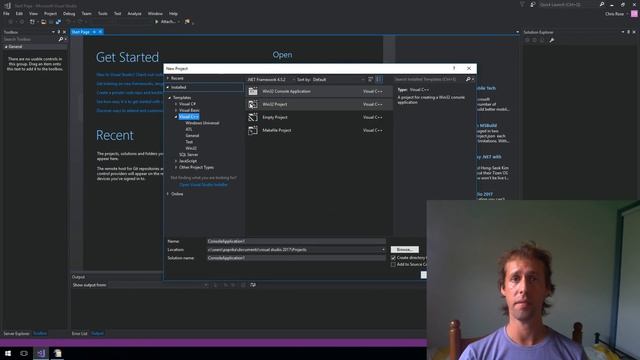Open the Debug menu
The height and width of the screenshot is (360, 640).
pyautogui.click(x=69, y=13)
